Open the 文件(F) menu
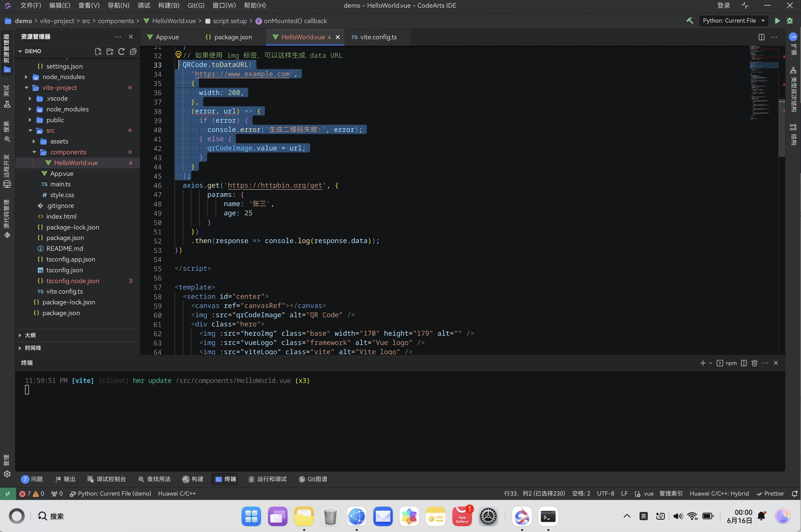This screenshot has height=532, width=801. click(31, 6)
